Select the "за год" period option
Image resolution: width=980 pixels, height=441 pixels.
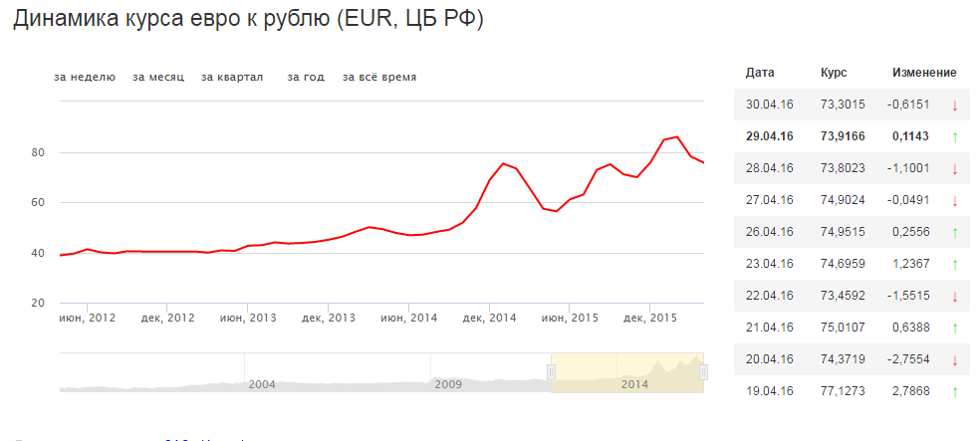coord(306,77)
